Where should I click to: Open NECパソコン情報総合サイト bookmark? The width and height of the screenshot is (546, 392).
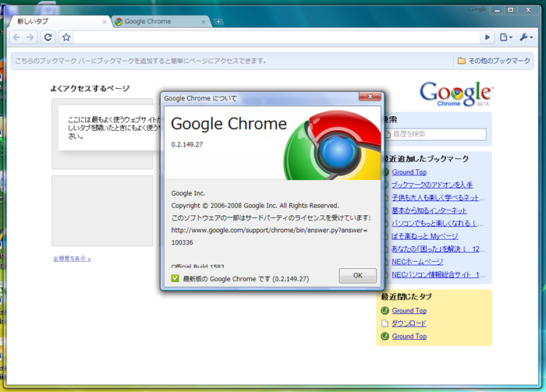click(x=438, y=275)
